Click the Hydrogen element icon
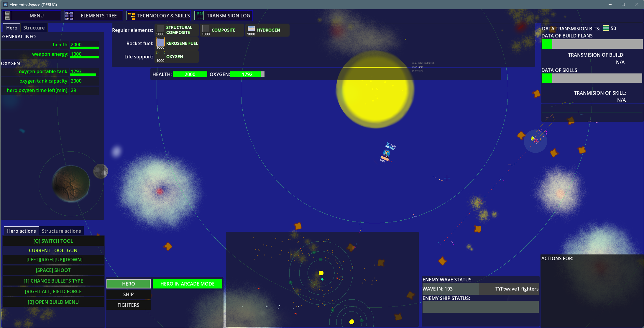The image size is (644, 328). pyautogui.click(x=251, y=29)
